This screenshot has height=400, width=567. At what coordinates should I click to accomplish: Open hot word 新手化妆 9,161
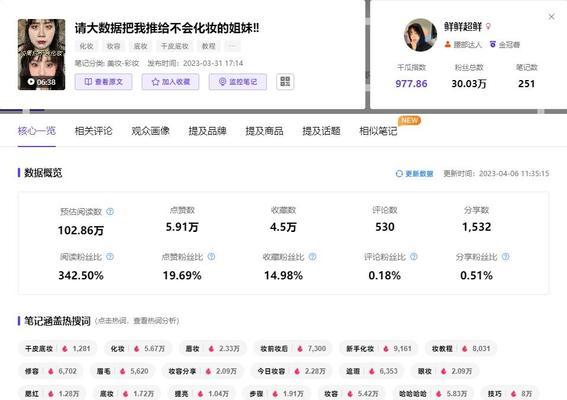coord(379,349)
